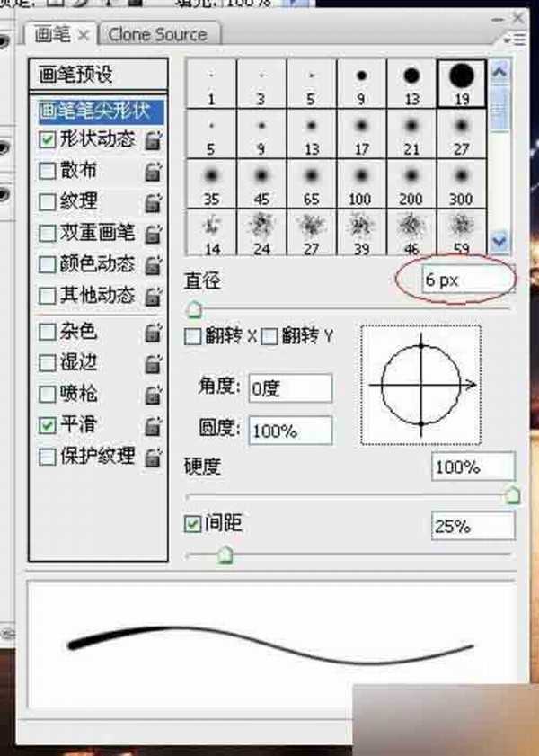Disable the 形状动态 checkbox
The image size is (539, 756).
[x=48, y=140]
